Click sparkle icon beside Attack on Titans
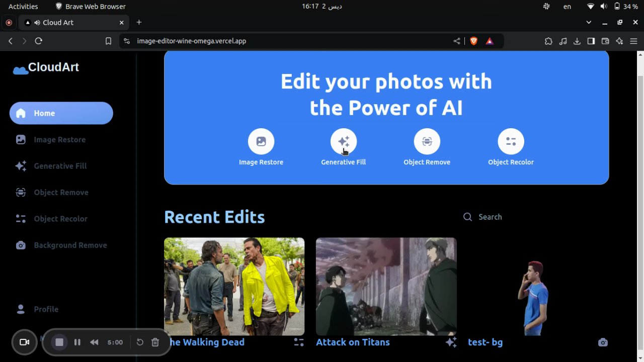The image size is (644, 362). click(451, 342)
